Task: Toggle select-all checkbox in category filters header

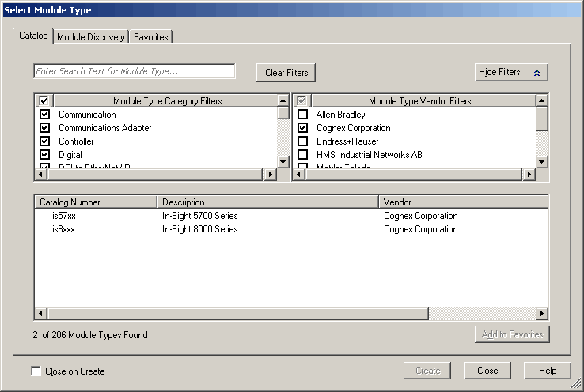Action: pos(44,101)
